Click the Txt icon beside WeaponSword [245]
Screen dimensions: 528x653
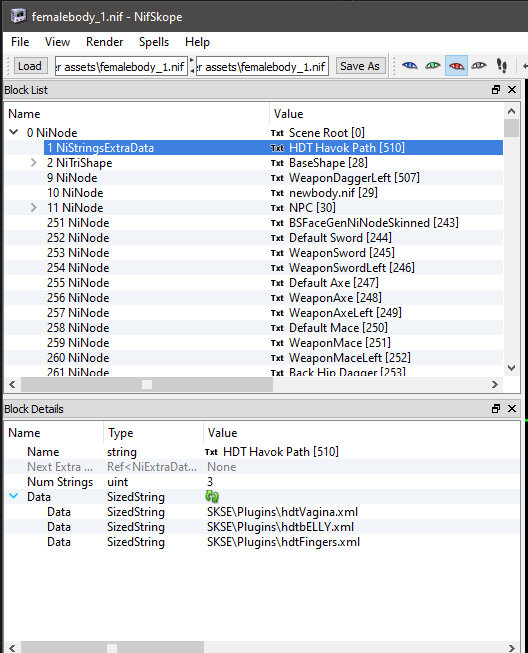coord(277,253)
